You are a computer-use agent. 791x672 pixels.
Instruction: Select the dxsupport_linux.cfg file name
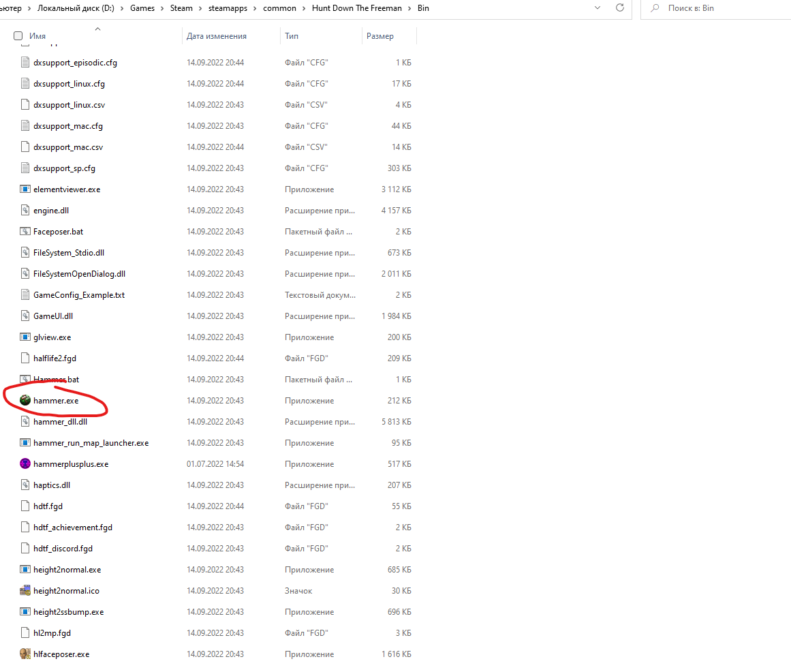(69, 84)
